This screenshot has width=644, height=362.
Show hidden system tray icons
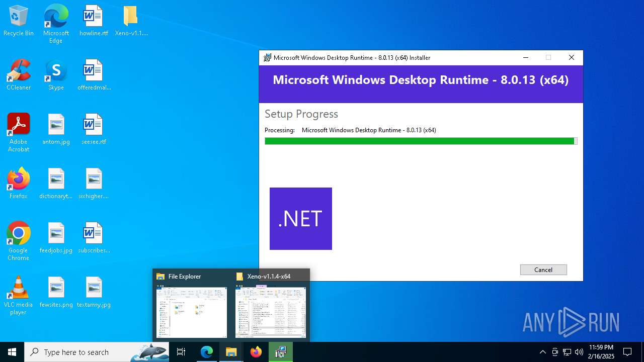coord(542,352)
